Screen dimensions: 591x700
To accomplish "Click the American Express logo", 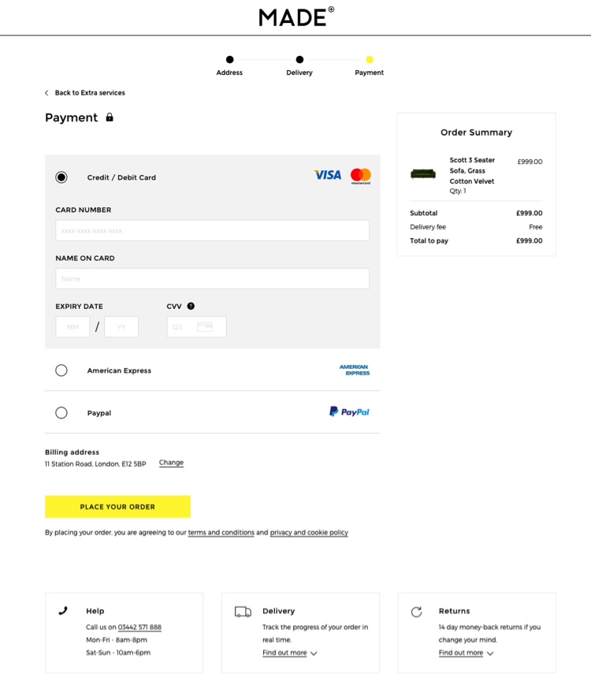I will [355, 370].
